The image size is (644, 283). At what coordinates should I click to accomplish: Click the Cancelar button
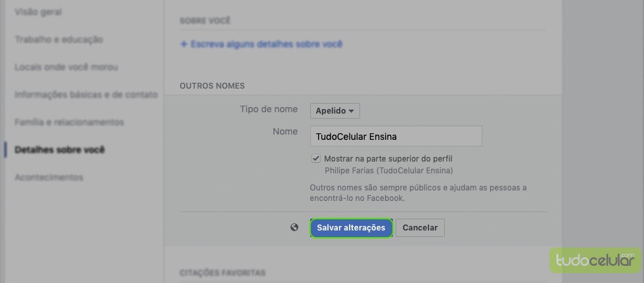[x=420, y=228]
